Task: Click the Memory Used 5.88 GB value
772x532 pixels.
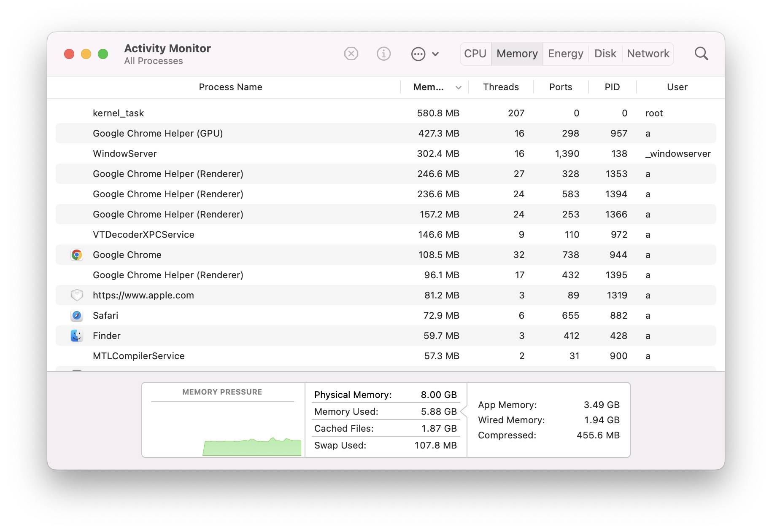Action: [x=439, y=411]
